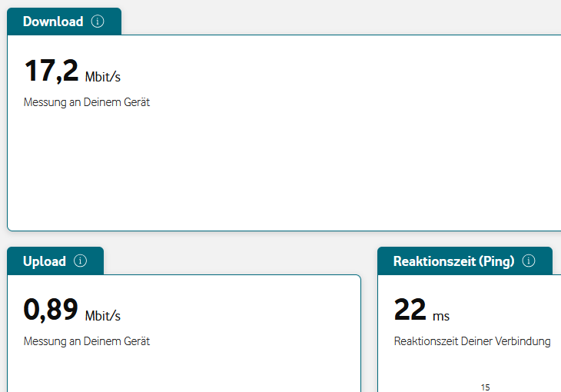Show info for Reaktionszeit (Ping)
561x392 pixels.
[529, 261]
